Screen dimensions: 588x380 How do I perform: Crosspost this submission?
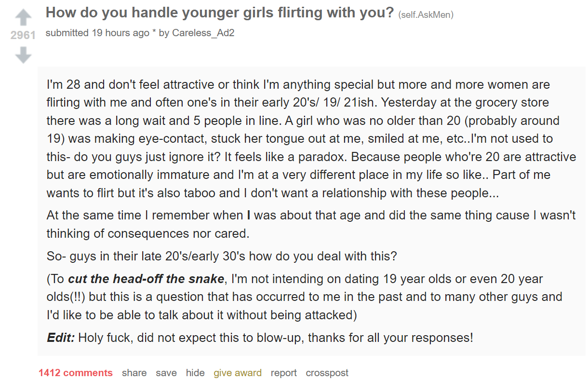pos(327,373)
